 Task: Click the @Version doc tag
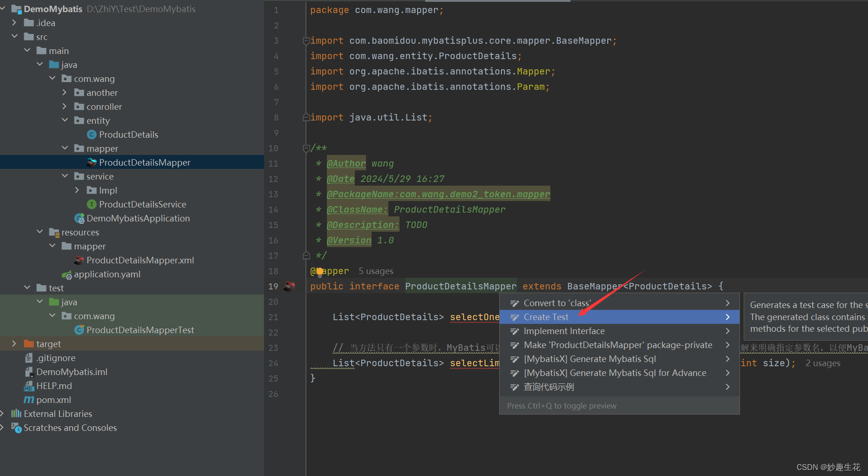[x=349, y=240]
